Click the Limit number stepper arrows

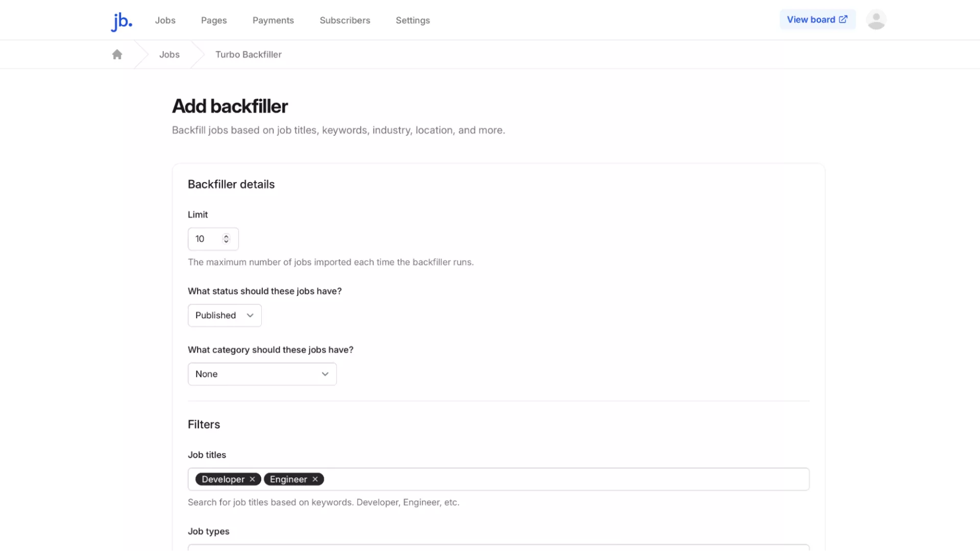point(226,239)
